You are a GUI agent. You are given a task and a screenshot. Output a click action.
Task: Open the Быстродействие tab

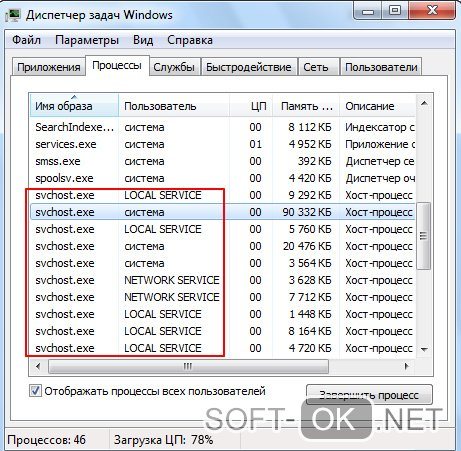point(248,67)
